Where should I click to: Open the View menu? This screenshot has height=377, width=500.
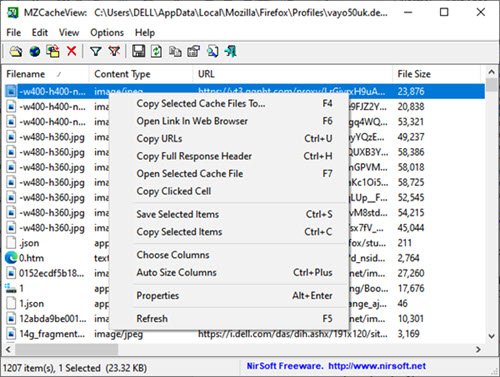(69, 33)
